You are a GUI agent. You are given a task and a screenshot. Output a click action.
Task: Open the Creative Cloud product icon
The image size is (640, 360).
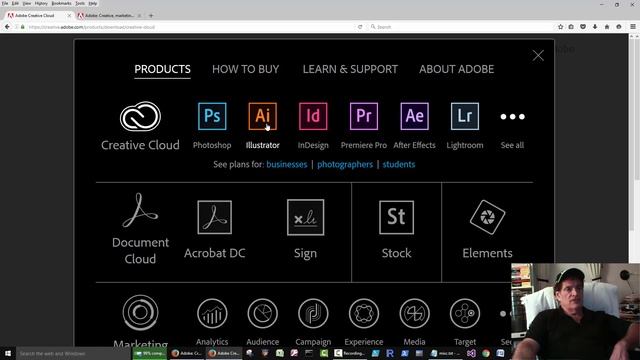(140, 117)
